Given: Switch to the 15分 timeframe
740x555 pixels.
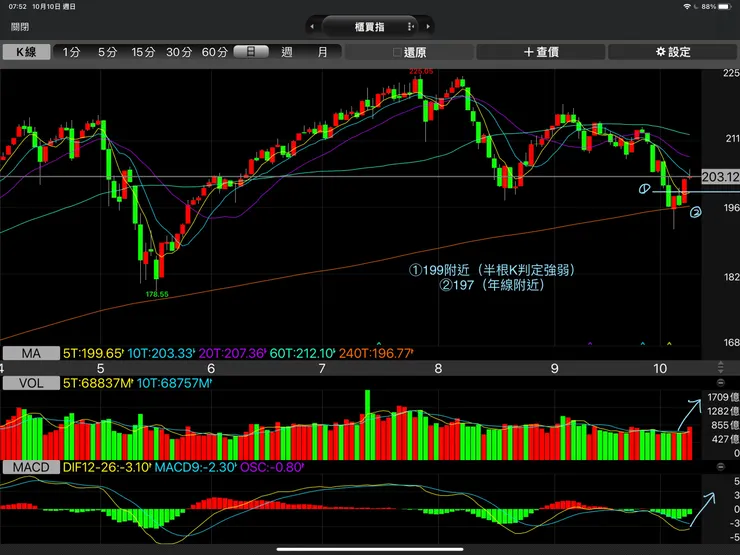Looking at the screenshot, I should point(143,52).
